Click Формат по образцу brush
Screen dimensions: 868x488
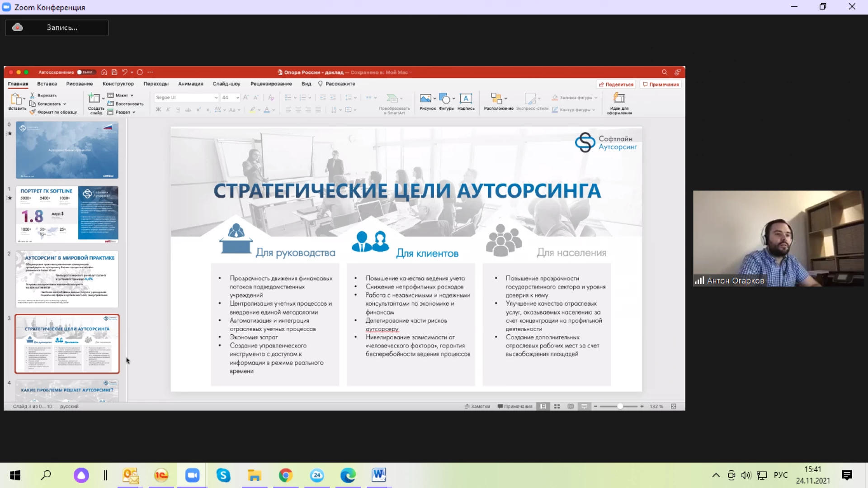(53, 112)
